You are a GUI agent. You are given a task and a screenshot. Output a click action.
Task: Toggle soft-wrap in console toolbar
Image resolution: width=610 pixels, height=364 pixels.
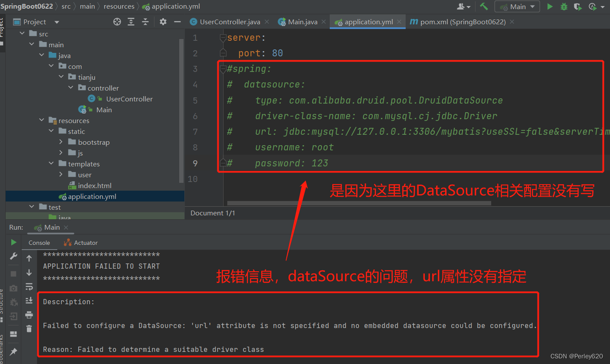(29, 286)
